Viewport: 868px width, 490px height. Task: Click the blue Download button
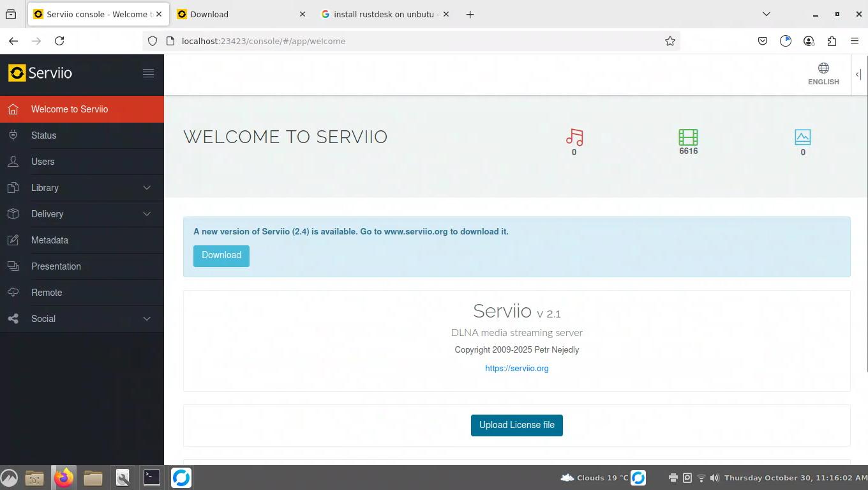221,256
